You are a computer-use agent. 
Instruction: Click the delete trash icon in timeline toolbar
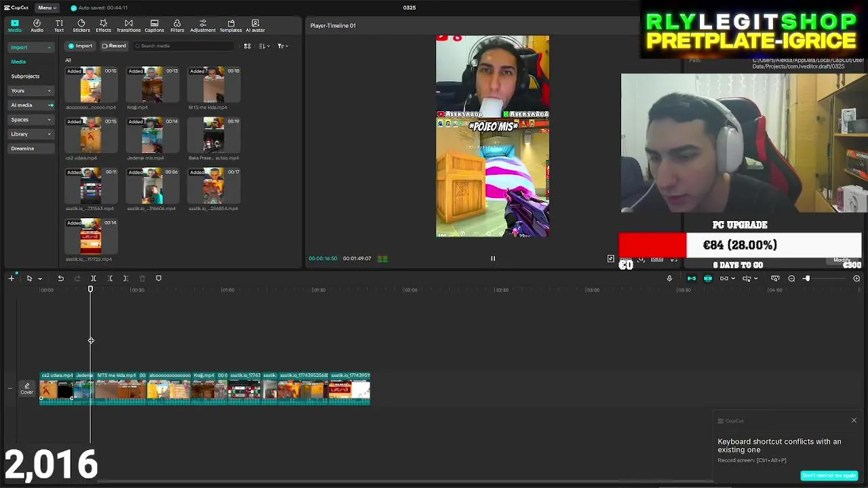coord(142,279)
